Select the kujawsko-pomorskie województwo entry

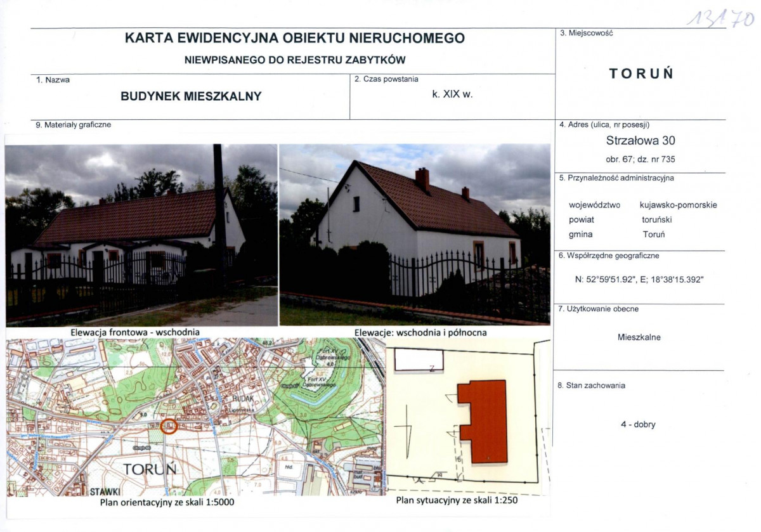678,205
